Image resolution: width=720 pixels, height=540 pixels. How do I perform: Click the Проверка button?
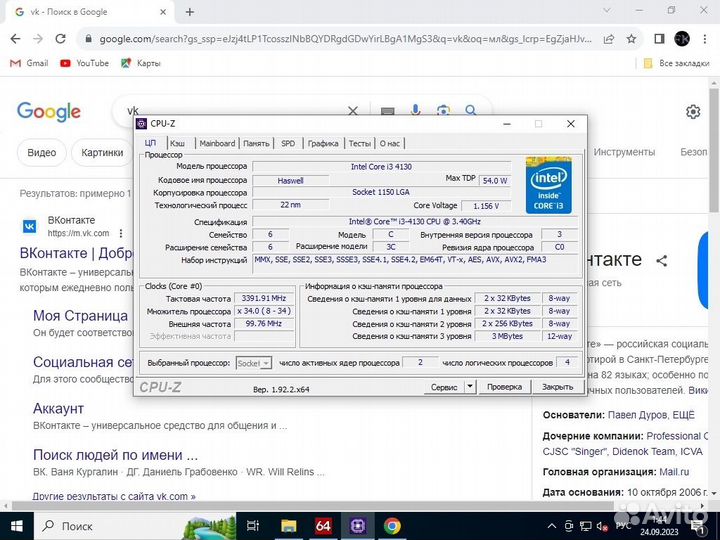[x=504, y=387]
